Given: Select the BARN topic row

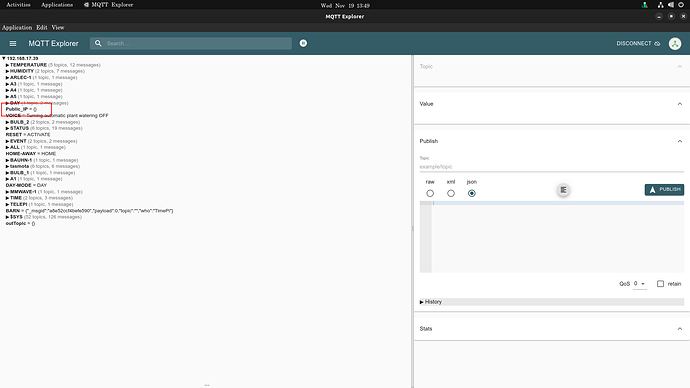Looking at the screenshot, I should coord(89,211).
